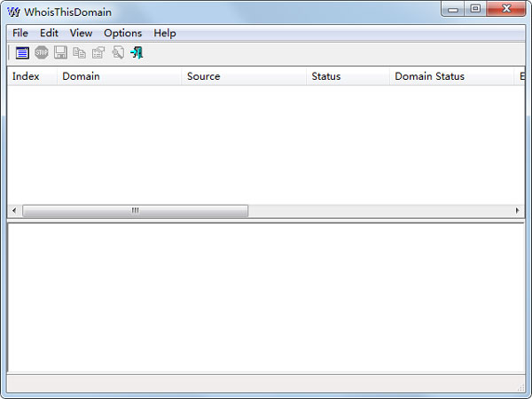Viewport: 532px width, 399px height.
Task: Sort by the Domain Status column header
Action: [x=451, y=76]
